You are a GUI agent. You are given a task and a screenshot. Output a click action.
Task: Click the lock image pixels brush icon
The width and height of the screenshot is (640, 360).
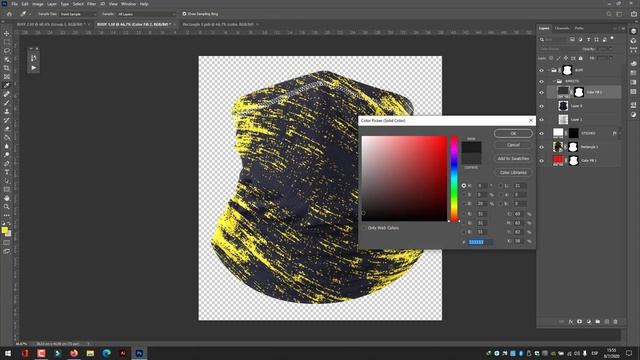click(558, 58)
